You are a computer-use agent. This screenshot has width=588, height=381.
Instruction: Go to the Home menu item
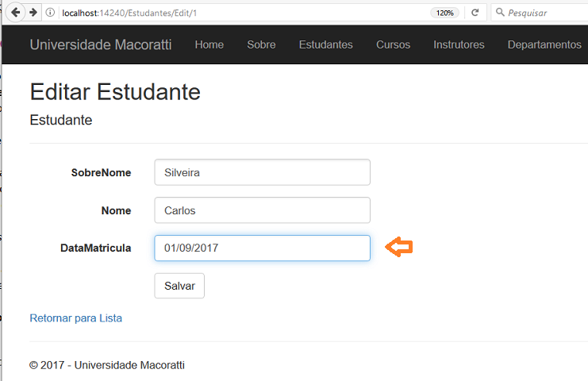(x=209, y=44)
